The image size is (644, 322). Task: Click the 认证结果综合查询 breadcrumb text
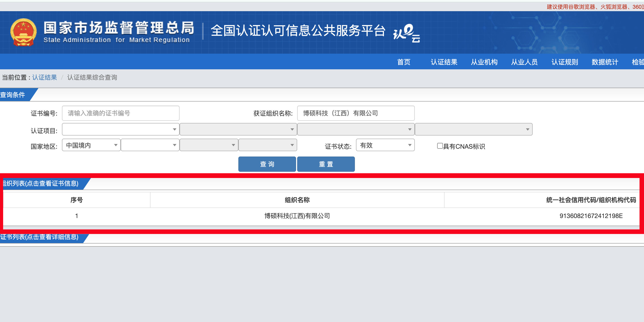pos(92,78)
